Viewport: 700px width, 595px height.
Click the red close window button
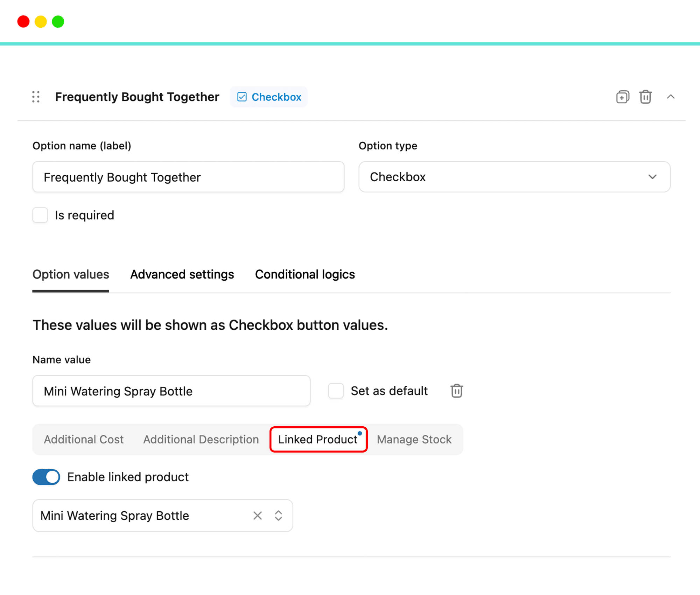point(23,22)
